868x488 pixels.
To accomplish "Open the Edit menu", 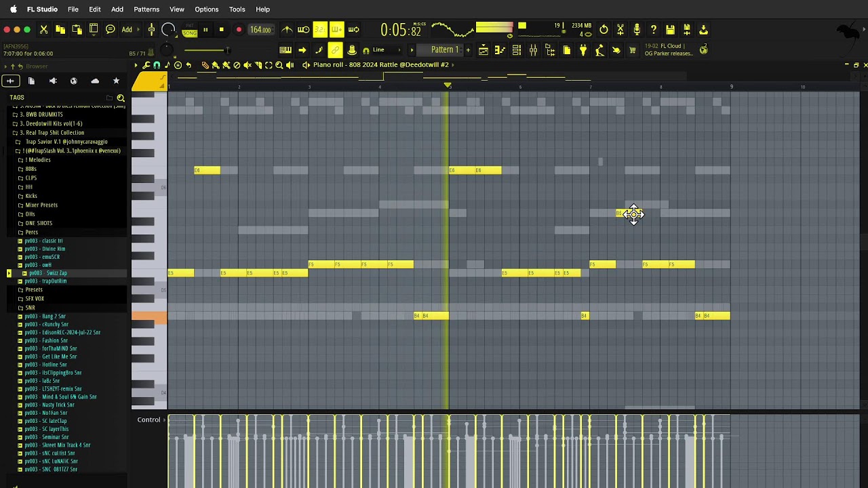I will [x=95, y=9].
